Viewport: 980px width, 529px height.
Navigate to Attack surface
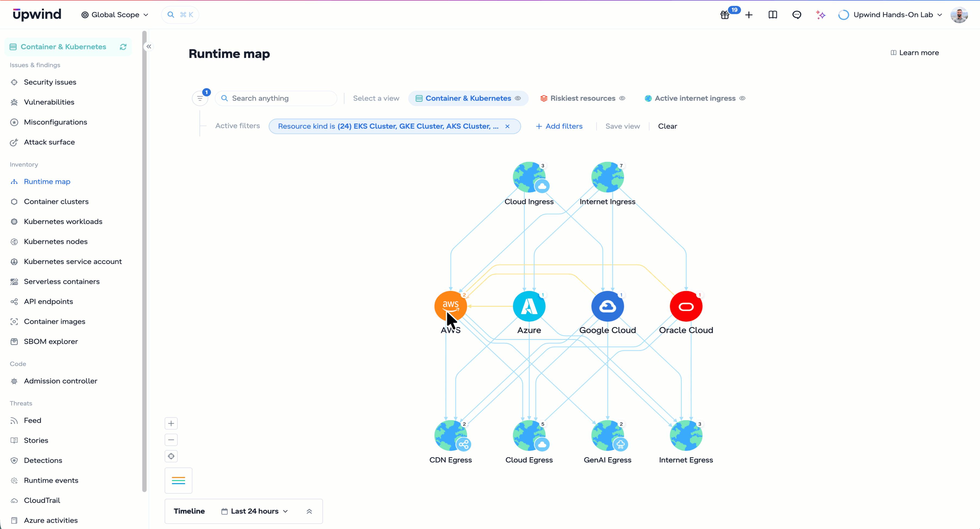tap(50, 142)
